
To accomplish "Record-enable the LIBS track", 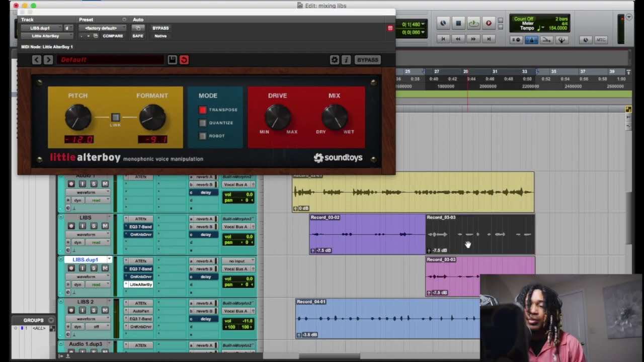I will pyautogui.click(x=71, y=226).
